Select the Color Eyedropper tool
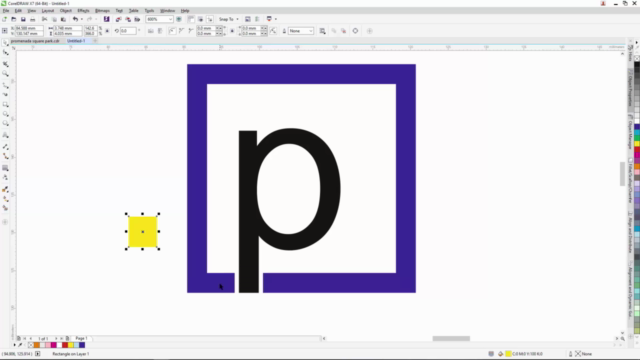Screen dimensions: 640x360 point(5,189)
